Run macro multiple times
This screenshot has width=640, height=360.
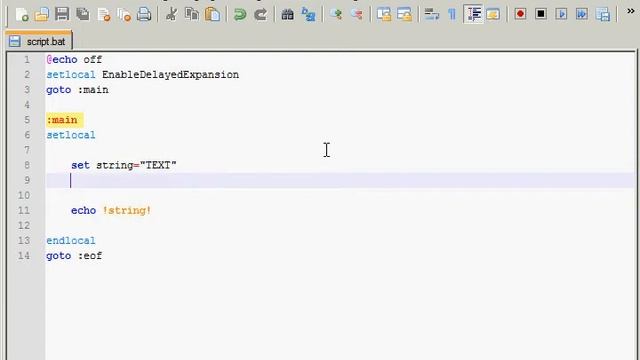pos(582,15)
